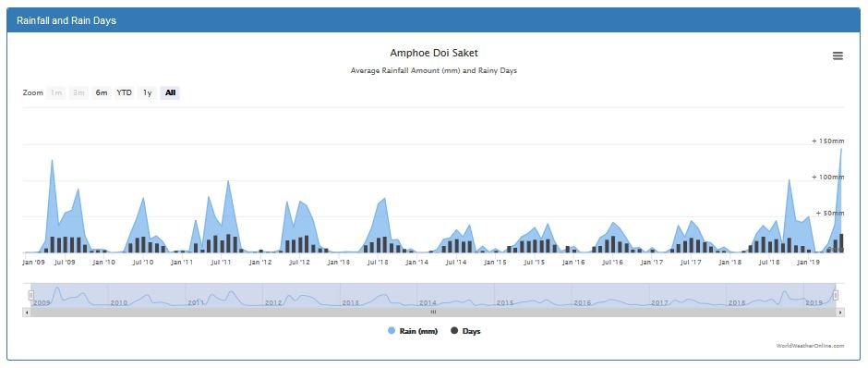Select the disabled 1m zoom button
This screenshot has width=868, height=368.
(x=56, y=92)
